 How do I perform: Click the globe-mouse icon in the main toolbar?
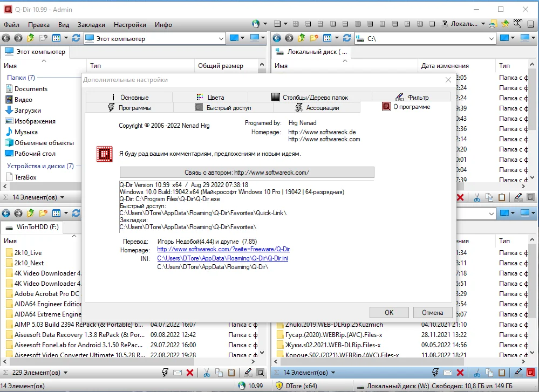point(255,24)
